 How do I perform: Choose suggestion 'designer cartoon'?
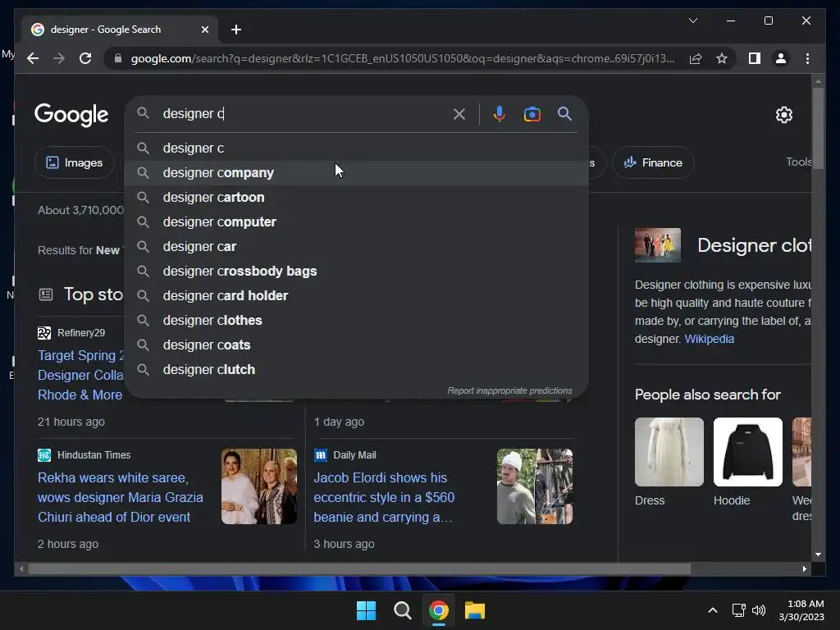pyautogui.click(x=356, y=197)
